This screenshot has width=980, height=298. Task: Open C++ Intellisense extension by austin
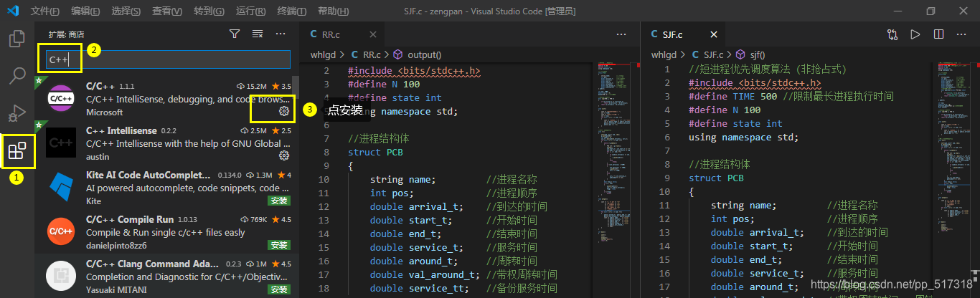click(x=168, y=143)
